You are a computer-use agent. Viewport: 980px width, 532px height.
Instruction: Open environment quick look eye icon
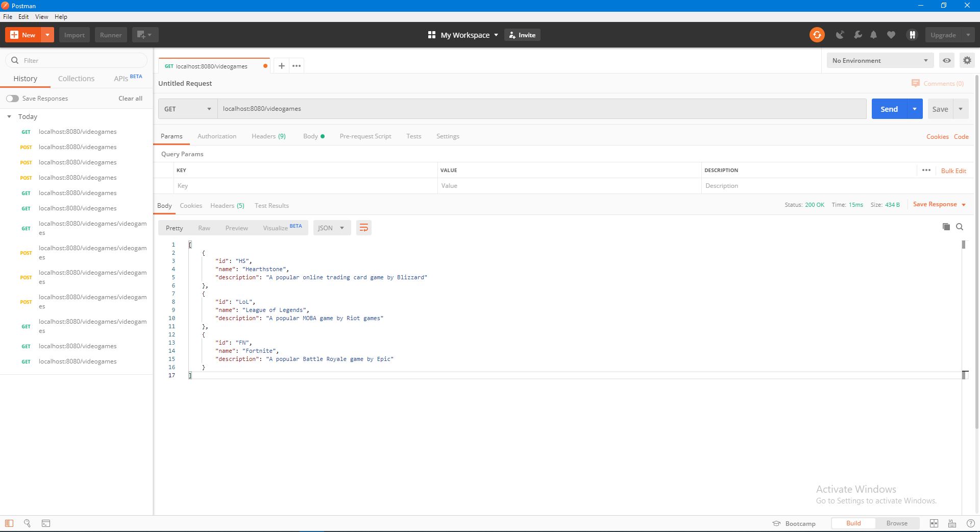click(946, 60)
